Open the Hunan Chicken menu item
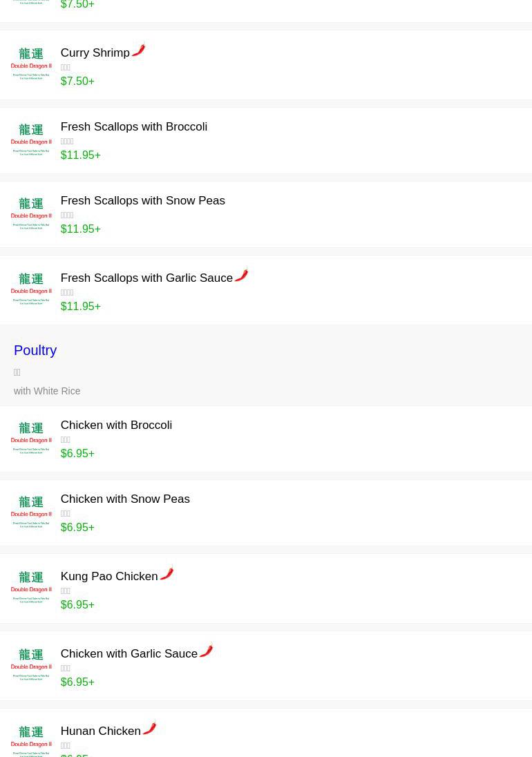Viewport: 532px width, 757px height. [100, 731]
